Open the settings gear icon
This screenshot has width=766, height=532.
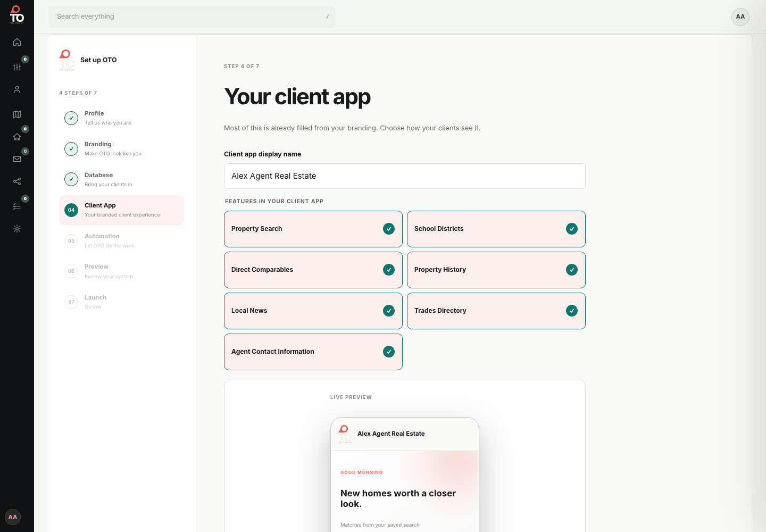tap(17, 229)
